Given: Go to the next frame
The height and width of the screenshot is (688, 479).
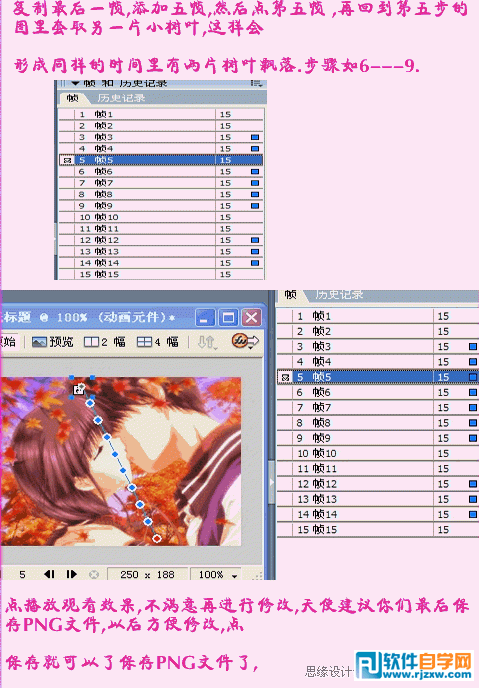Looking at the screenshot, I should coord(71,574).
